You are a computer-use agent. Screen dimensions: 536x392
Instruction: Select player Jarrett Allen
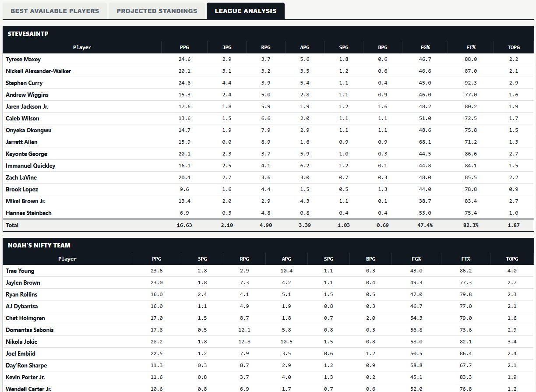pyautogui.click(x=21, y=142)
